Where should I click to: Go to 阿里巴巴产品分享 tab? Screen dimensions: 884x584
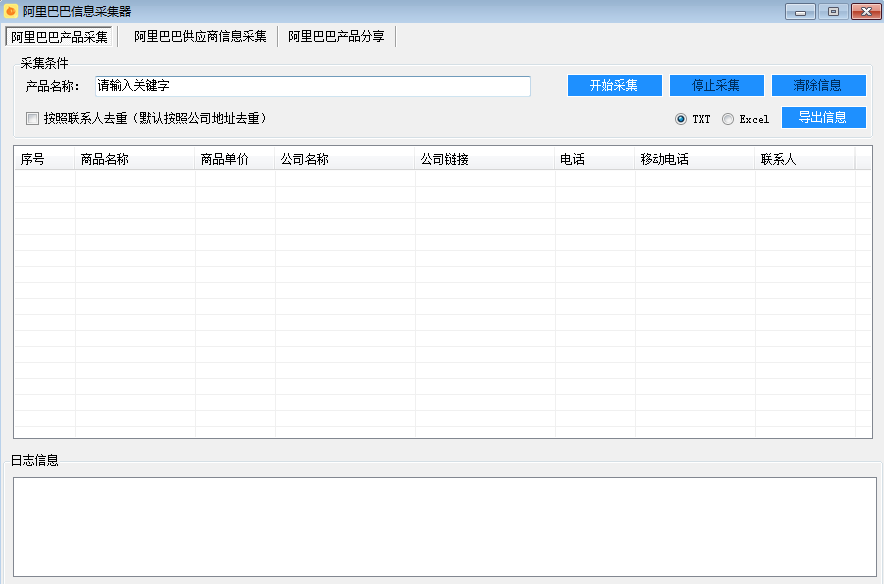[336, 37]
